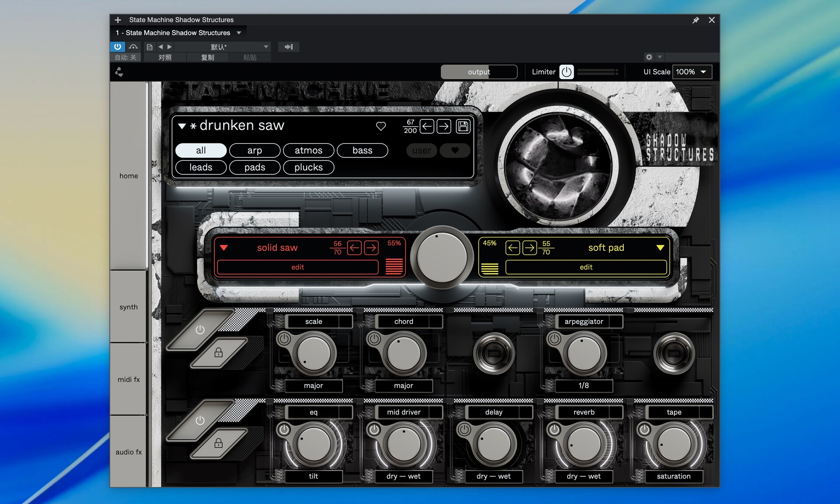This screenshot has height=504, width=840.
Task: Click the host bypass power icon in toolbar
Action: tap(118, 47)
